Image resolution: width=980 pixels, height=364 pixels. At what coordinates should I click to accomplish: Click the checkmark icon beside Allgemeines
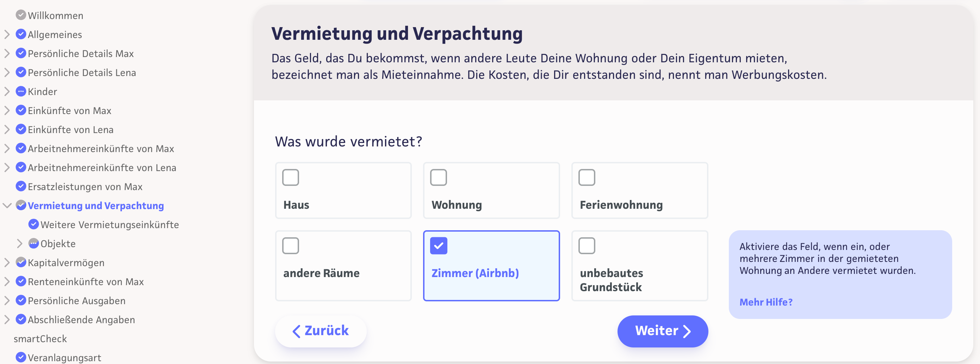tap(21, 34)
